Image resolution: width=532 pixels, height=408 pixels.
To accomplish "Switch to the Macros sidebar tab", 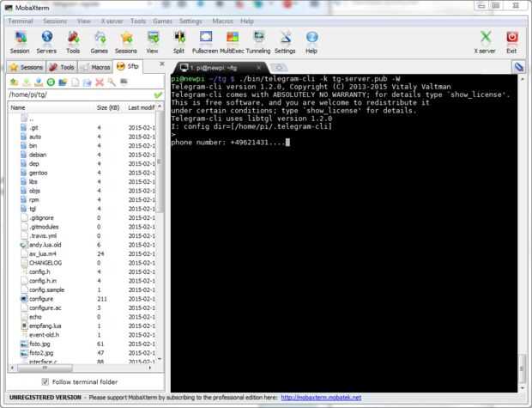I will coord(96,67).
